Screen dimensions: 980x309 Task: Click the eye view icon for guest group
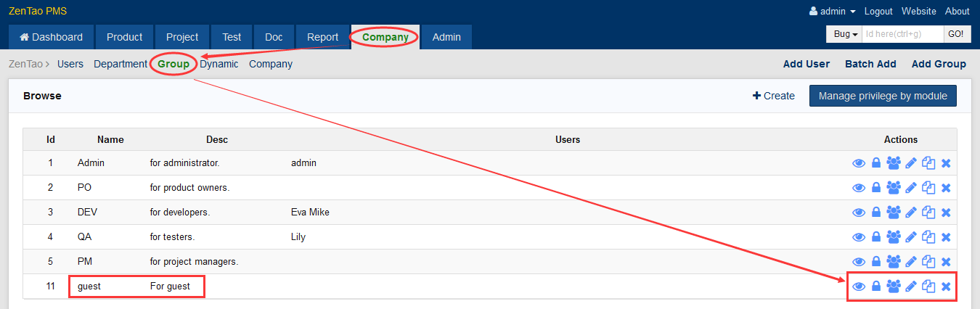coord(858,287)
